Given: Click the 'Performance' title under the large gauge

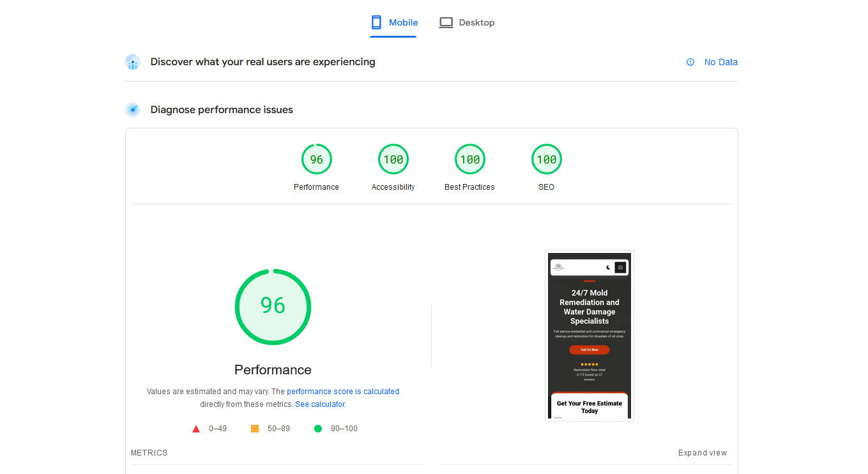Looking at the screenshot, I should pos(273,370).
